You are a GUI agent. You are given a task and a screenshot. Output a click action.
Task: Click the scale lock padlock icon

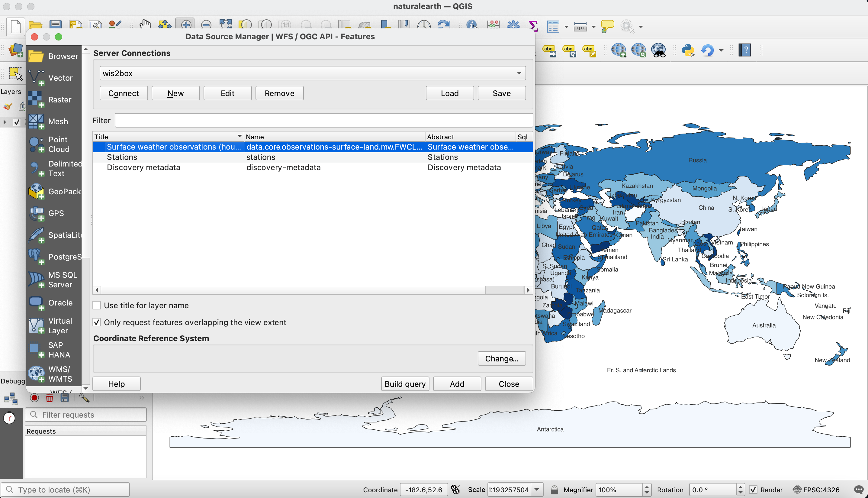point(554,490)
